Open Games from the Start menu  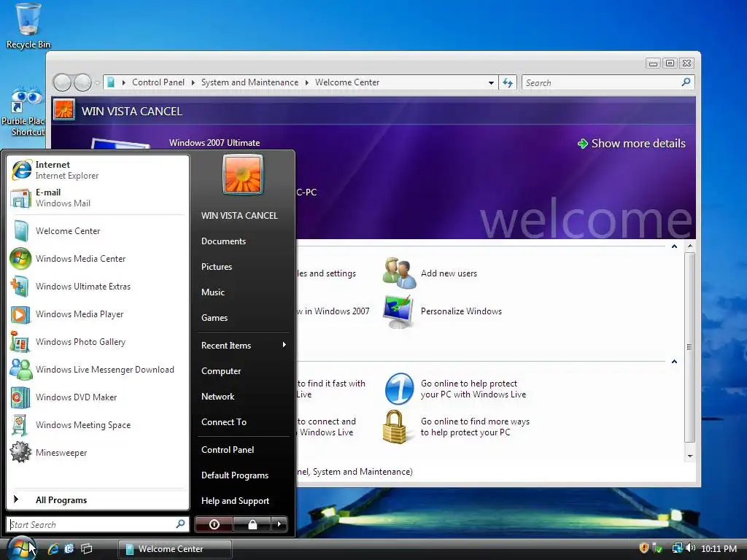[x=214, y=318]
